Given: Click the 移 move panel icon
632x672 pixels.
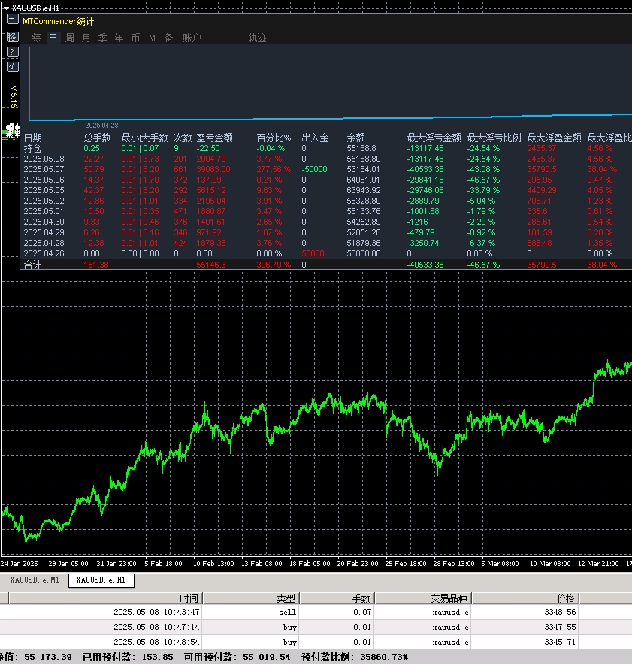Looking at the screenshot, I should click(x=12, y=37).
